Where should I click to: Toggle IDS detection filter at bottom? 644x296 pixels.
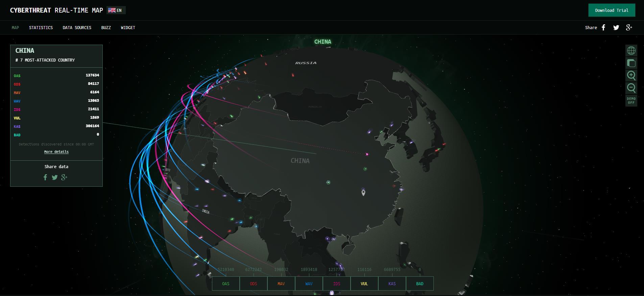pos(337,283)
